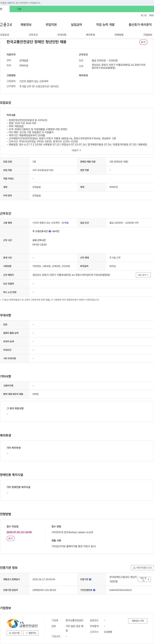Jump to the 기업정보 section tab
154x644 pixels.
147,35
